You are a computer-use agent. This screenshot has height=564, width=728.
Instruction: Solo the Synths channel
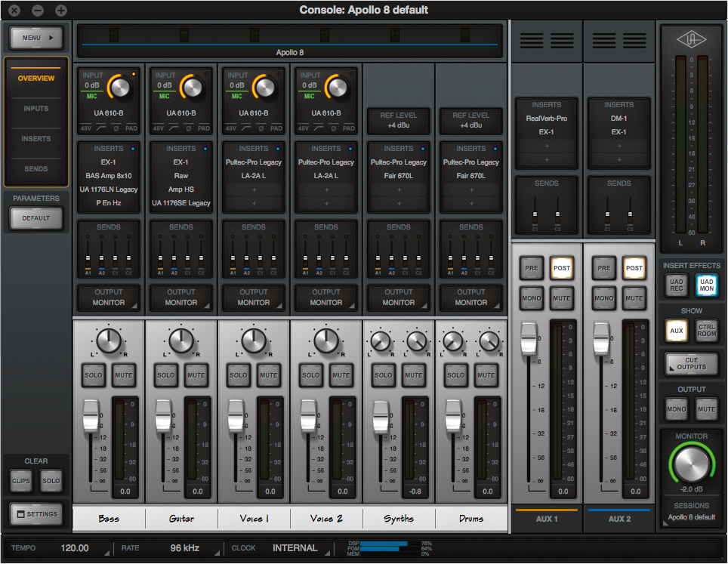383,375
